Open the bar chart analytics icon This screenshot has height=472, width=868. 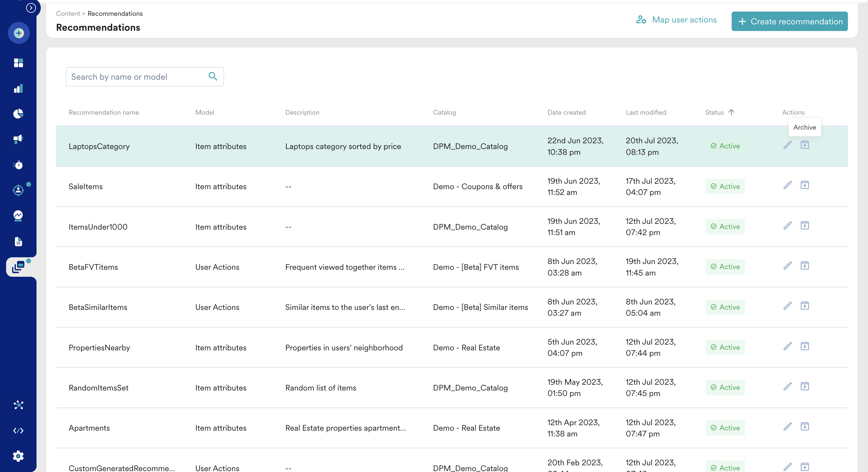pyautogui.click(x=19, y=88)
